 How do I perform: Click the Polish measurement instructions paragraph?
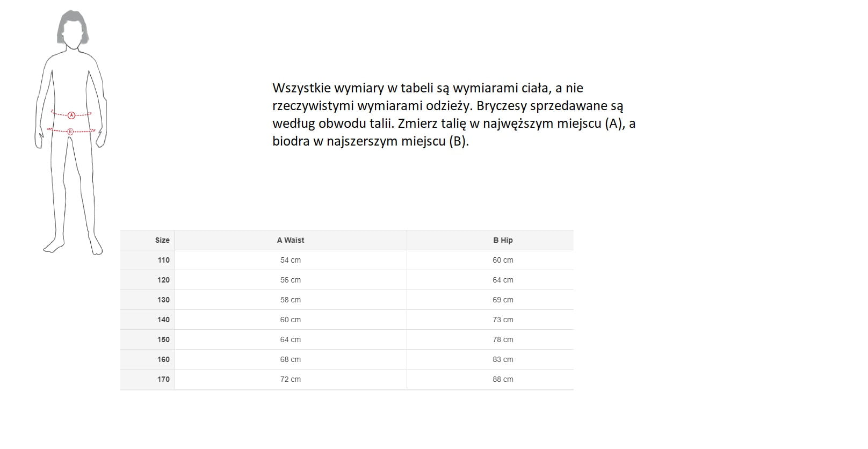pos(454,114)
